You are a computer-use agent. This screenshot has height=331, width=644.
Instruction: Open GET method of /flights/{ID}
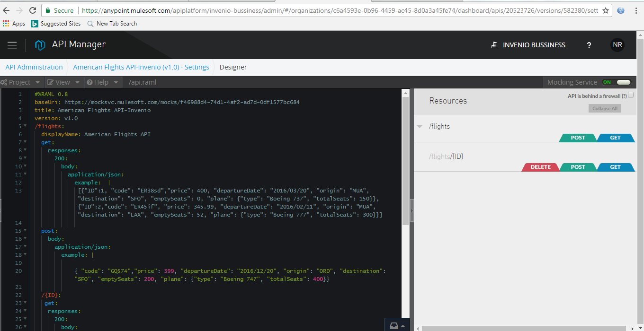click(615, 167)
